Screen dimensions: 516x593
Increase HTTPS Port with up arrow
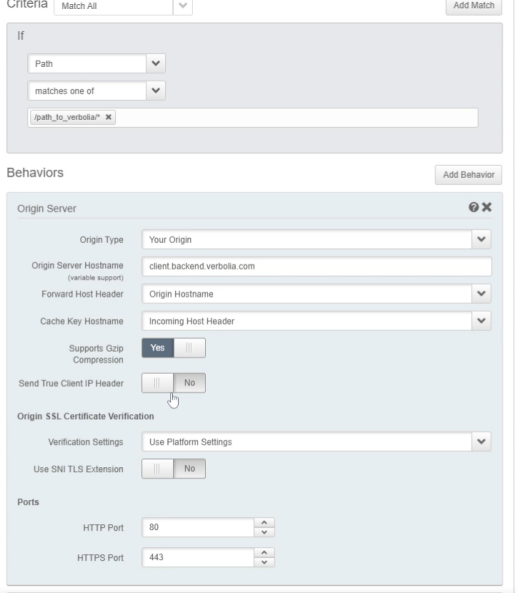tap(264, 553)
